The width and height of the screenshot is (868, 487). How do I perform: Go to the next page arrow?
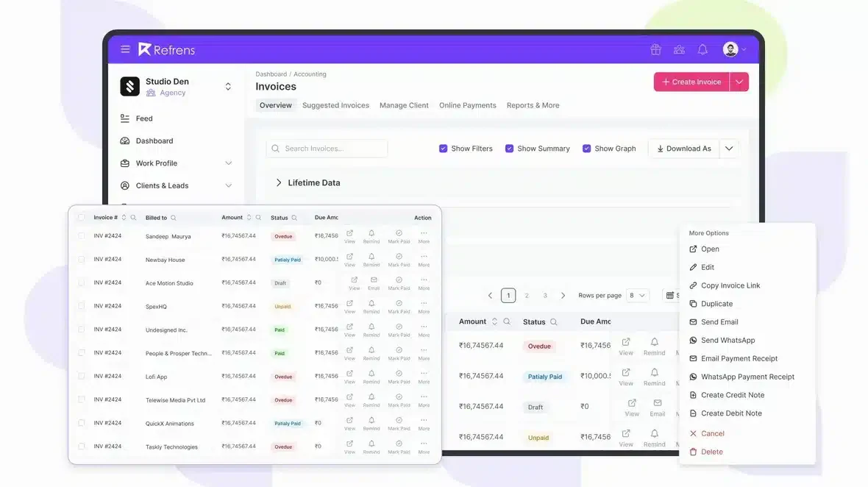563,296
